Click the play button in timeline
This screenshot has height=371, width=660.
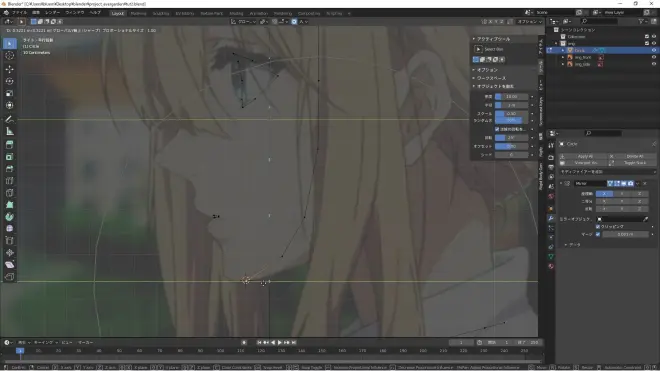click(x=279, y=343)
